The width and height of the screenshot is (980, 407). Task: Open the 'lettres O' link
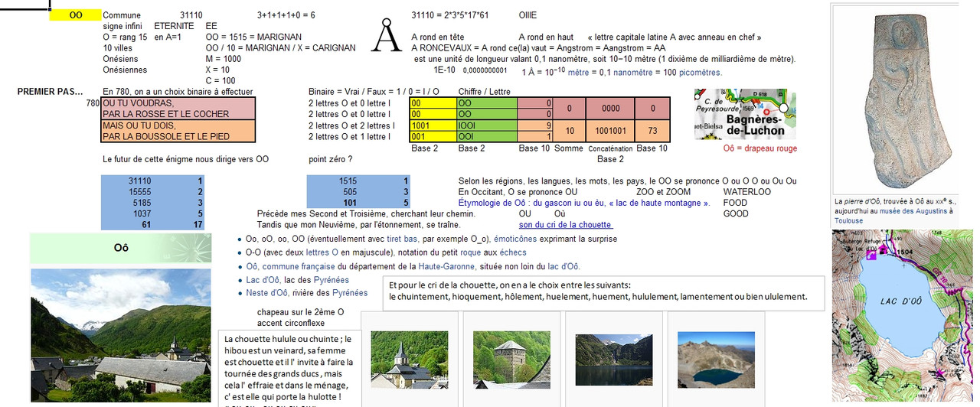click(x=323, y=252)
